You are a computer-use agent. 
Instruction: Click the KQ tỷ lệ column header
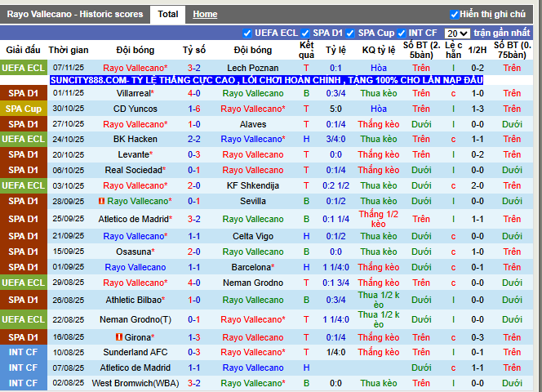[x=379, y=50]
